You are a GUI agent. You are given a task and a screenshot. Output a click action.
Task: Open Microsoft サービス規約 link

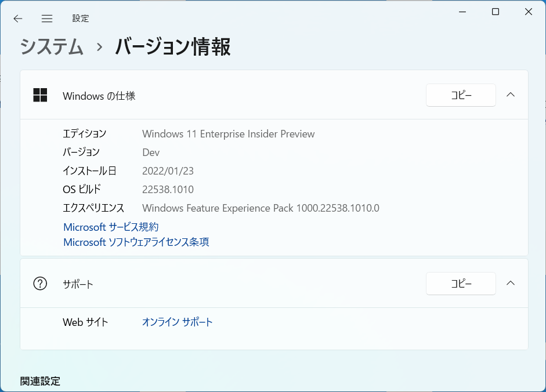point(111,227)
